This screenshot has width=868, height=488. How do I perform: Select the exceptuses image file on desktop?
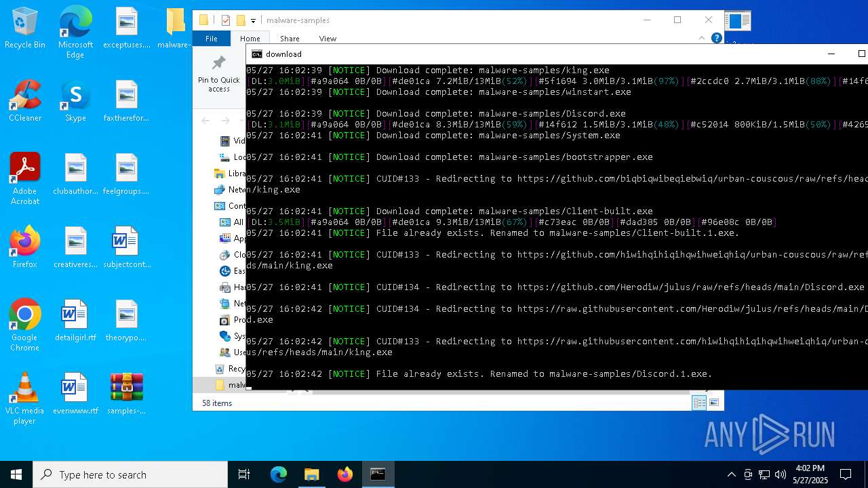click(x=126, y=29)
